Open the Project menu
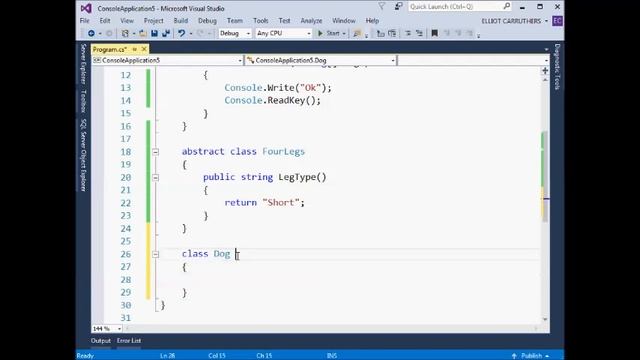 pyautogui.click(x=153, y=21)
